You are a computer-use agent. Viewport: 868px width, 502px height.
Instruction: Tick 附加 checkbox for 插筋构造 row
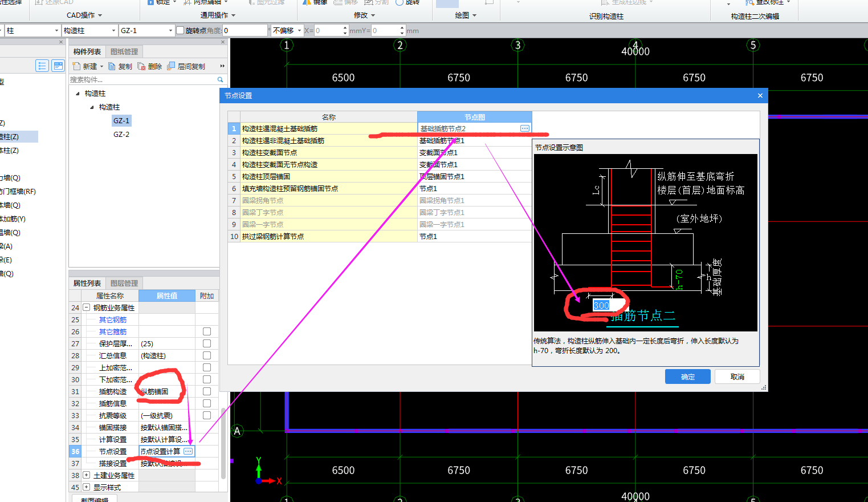(x=207, y=391)
